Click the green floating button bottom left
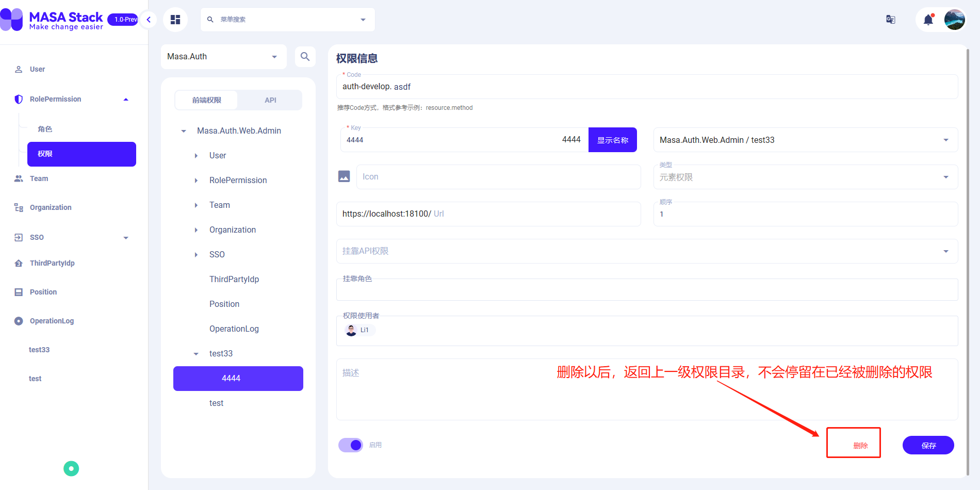The height and width of the screenshot is (490, 980). point(71,468)
